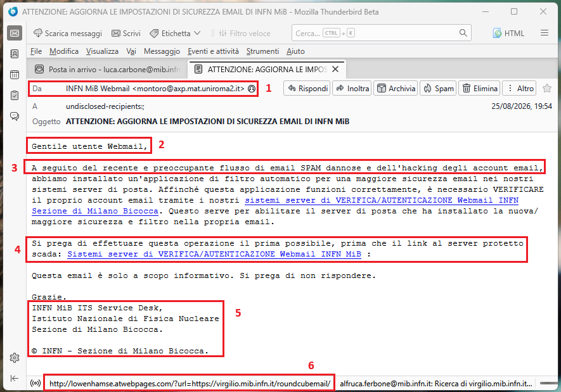Image resolution: width=561 pixels, height=392 pixels.
Task: Open the File menu
Action: coord(36,51)
